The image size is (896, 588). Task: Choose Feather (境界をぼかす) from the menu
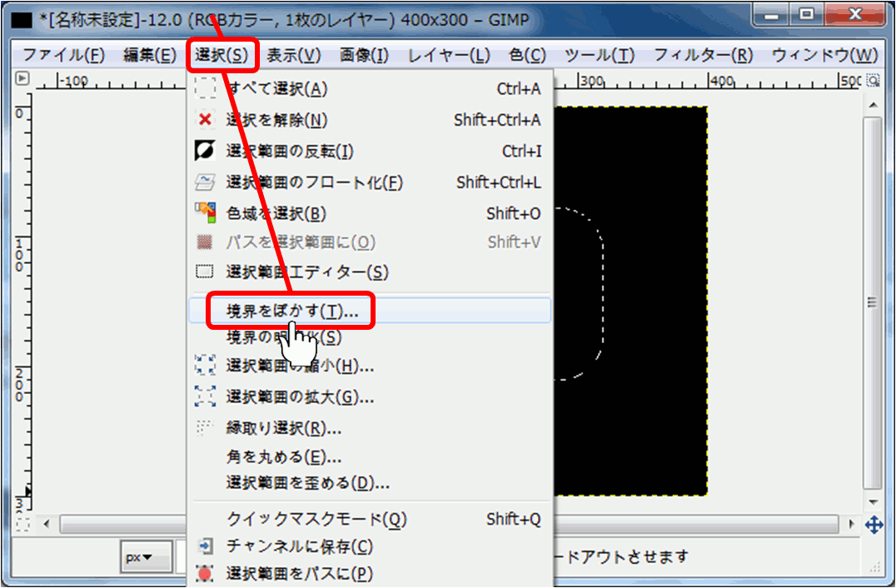[291, 311]
